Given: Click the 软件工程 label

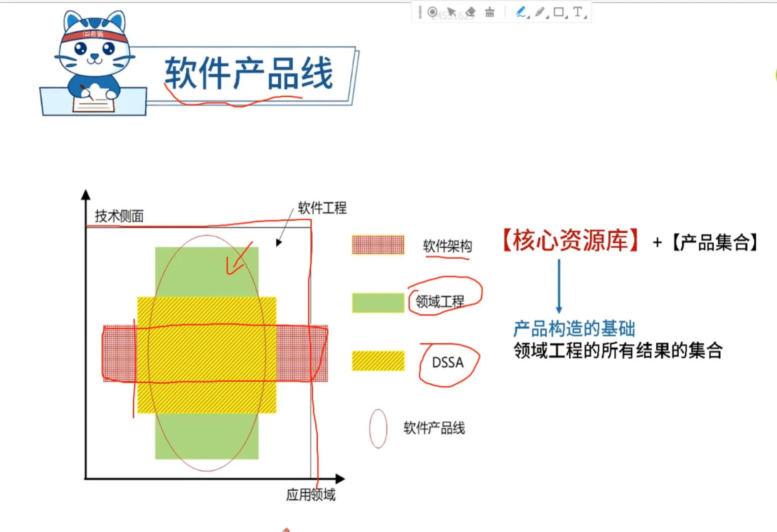Looking at the screenshot, I should pyautogui.click(x=322, y=208).
